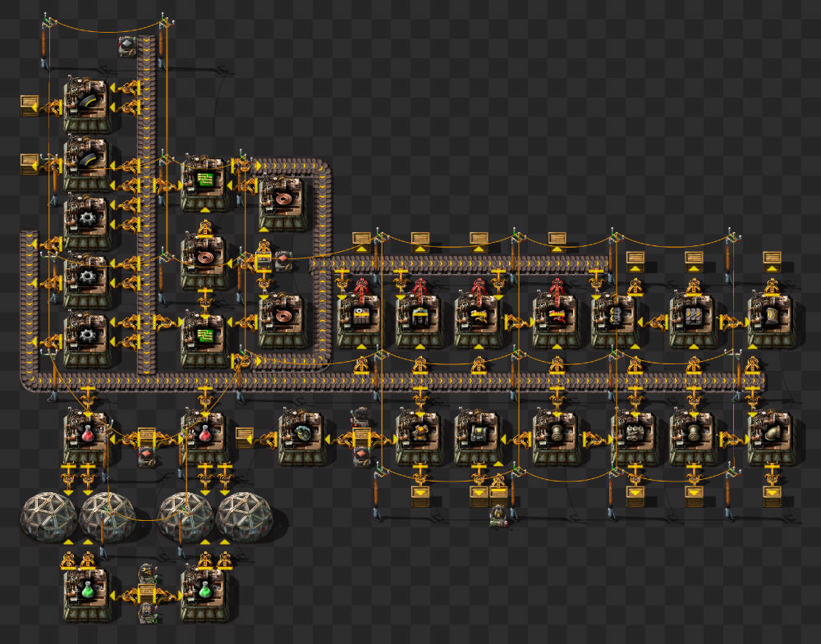Screen dimensions: 821x644
Task: Select the top wooden chest left of rail assembler
Action: [30, 105]
